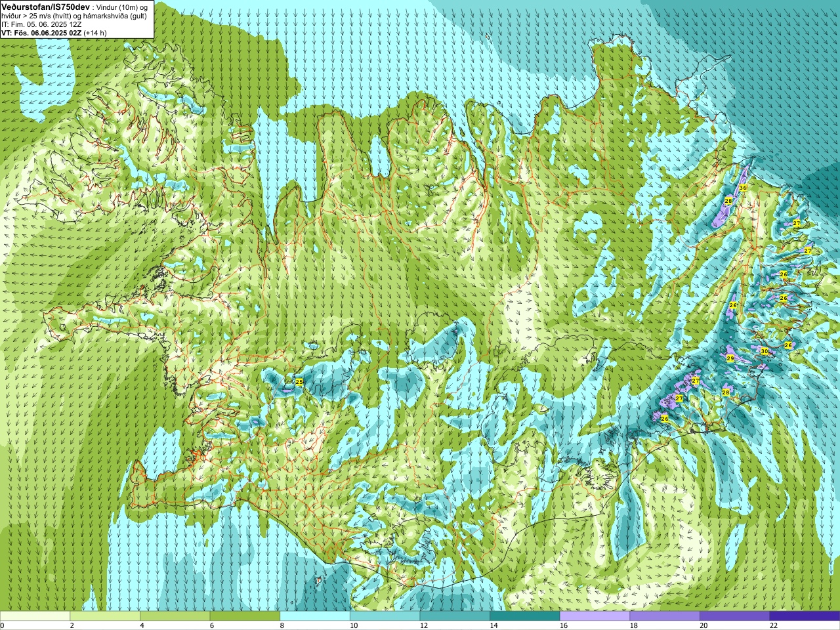Select the 2–4 m/s light green swatch

(x=105, y=616)
